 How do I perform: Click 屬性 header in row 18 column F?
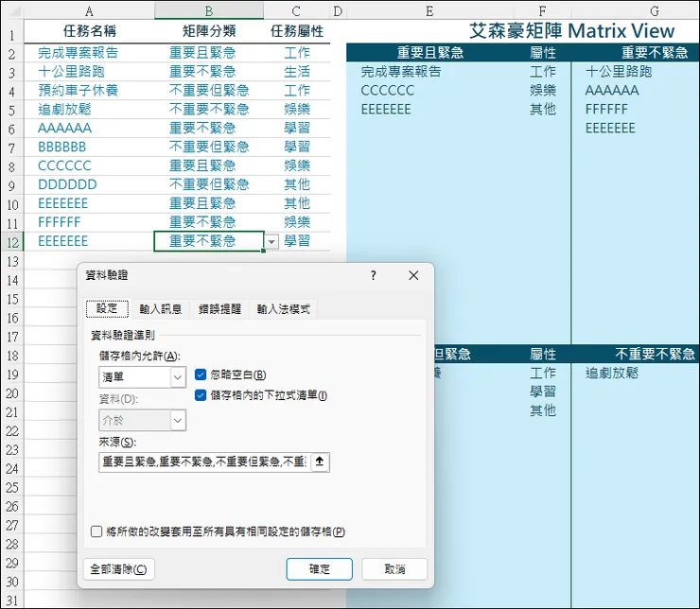point(542,354)
